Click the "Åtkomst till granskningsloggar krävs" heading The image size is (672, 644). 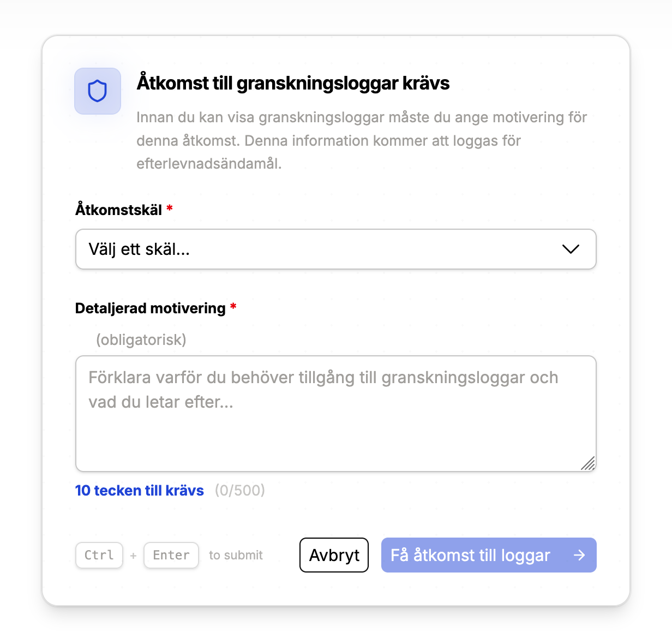point(293,83)
